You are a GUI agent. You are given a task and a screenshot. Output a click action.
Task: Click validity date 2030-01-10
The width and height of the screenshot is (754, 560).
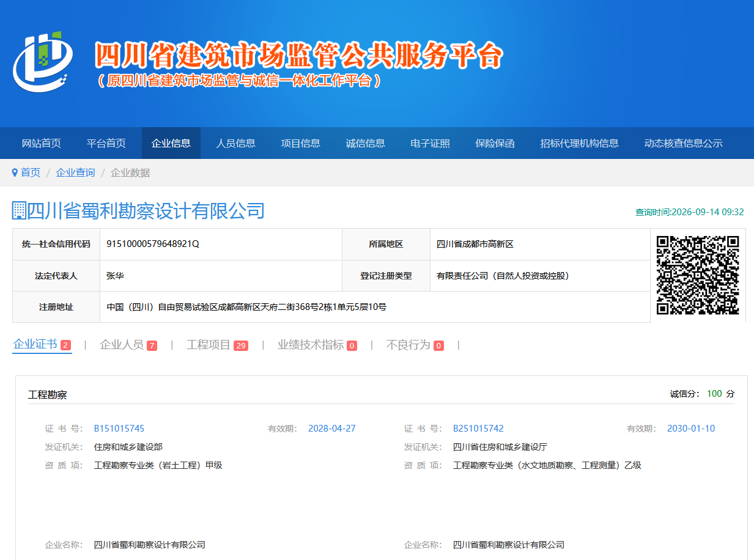tap(691, 429)
